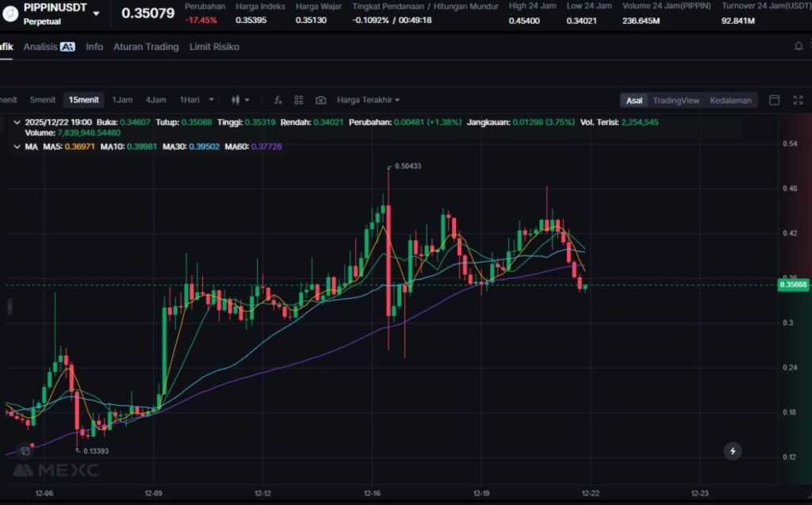Open the indicators (fx) menu

point(278,100)
